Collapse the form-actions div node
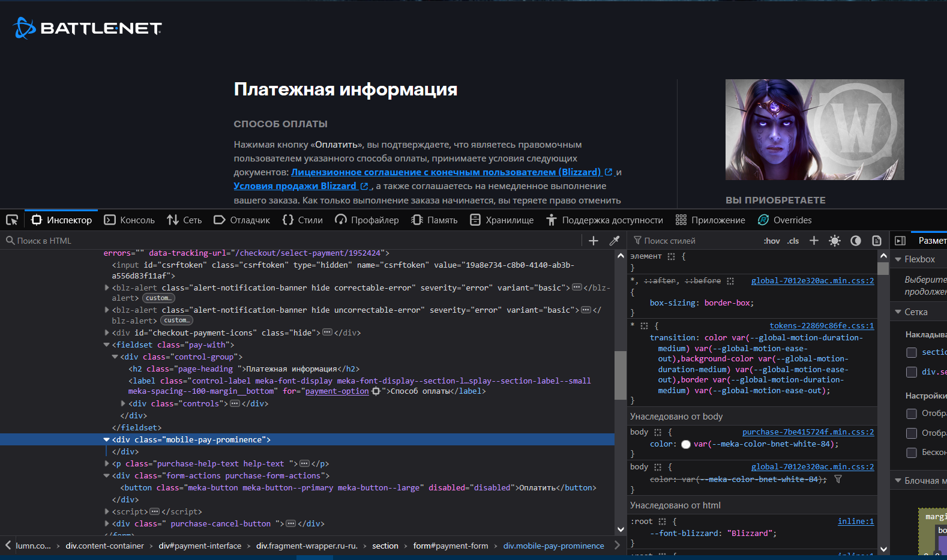This screenshot has width=947, height=560. pyautogui.click(x=107, y=475)
